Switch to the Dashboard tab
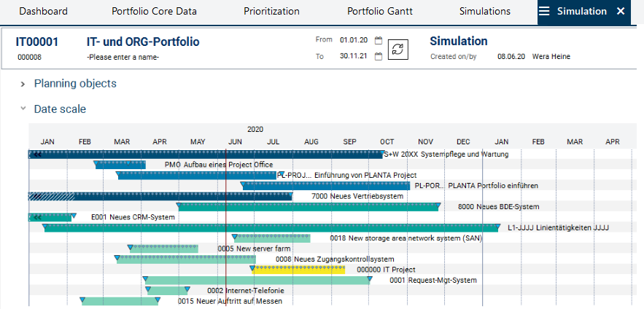644x309 pixels. coord(43,12)
